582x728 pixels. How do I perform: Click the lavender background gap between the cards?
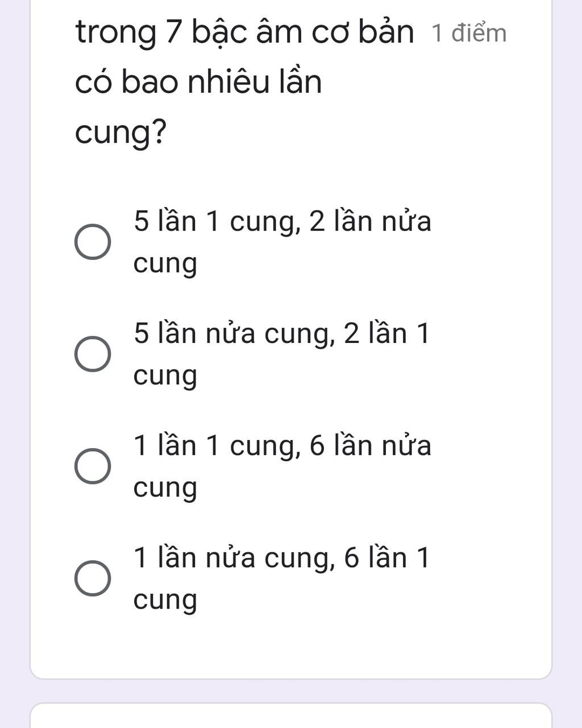(x=291, y=691)
